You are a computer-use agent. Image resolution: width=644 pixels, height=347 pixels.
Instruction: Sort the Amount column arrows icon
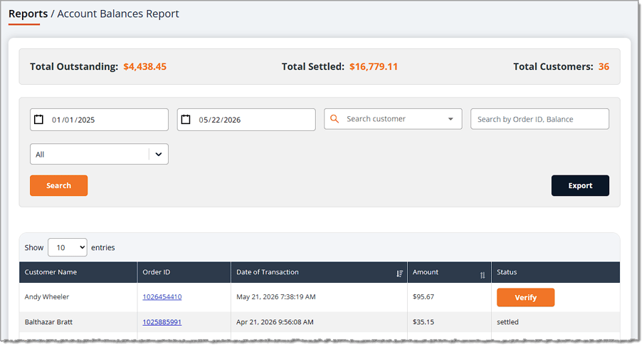point(482,275)
